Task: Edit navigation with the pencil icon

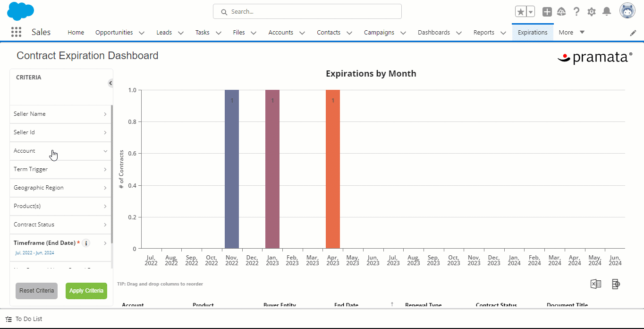Action: (x=633, y=33)
